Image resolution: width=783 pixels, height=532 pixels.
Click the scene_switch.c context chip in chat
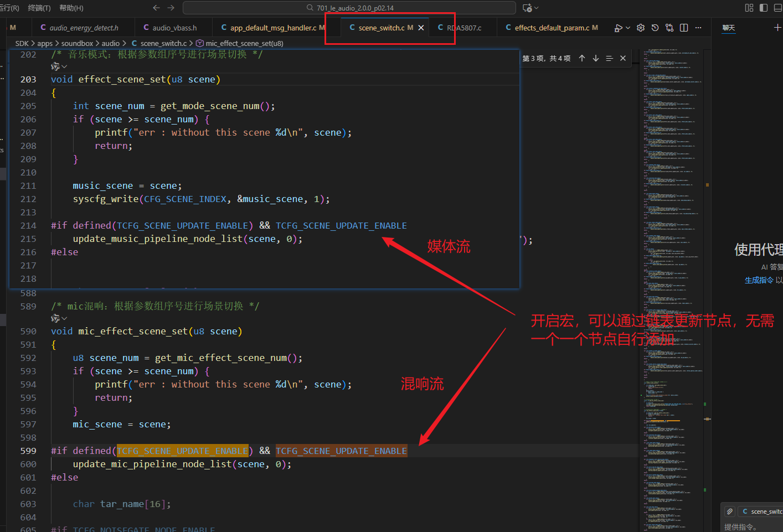[762, 512]
